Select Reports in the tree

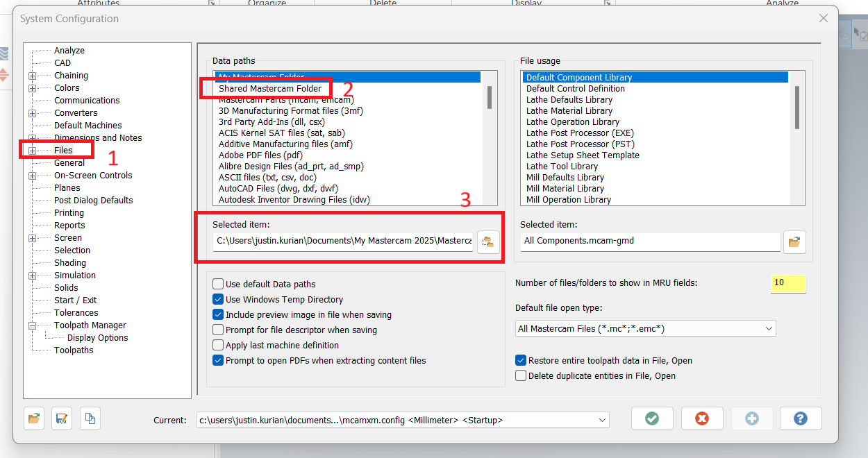pyautogui.click(x=69, y=225)
